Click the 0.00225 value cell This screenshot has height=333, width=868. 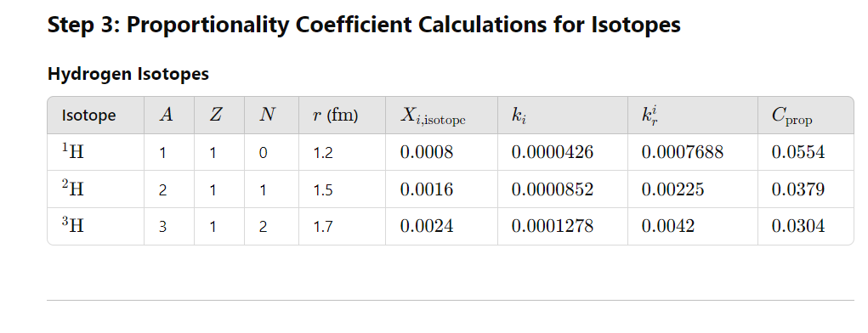pyautogui.click(x=672, y=189)
